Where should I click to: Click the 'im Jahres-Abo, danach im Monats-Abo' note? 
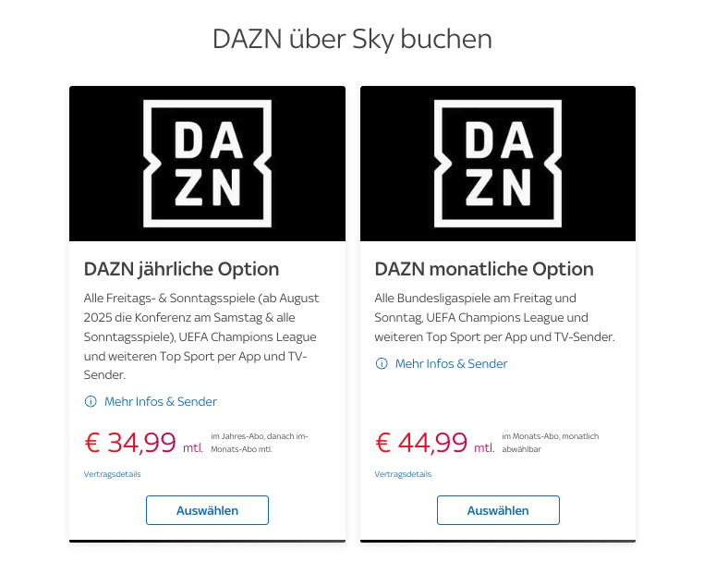pyautogui.click(x=260, y=443)
